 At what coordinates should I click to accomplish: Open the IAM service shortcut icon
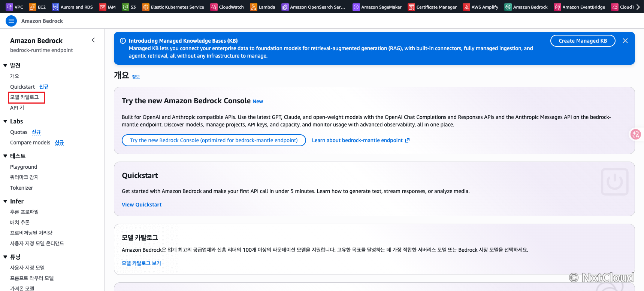point(103,7)
